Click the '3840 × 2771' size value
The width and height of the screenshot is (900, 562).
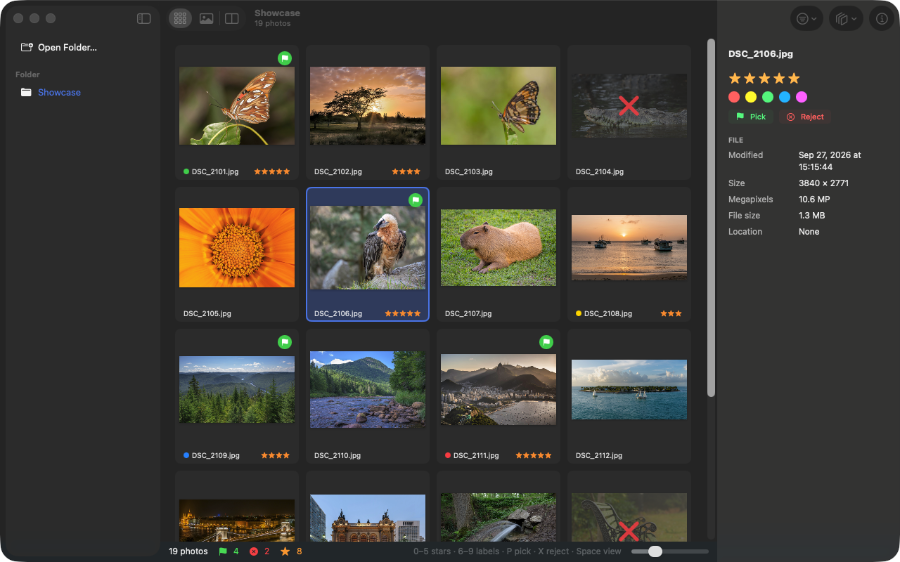tap(824, 183)
